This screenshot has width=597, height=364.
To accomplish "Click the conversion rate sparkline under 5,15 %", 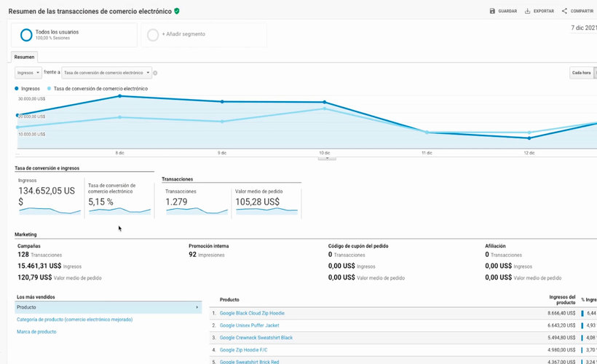I will pyautogui.click(x=120, y=211).
